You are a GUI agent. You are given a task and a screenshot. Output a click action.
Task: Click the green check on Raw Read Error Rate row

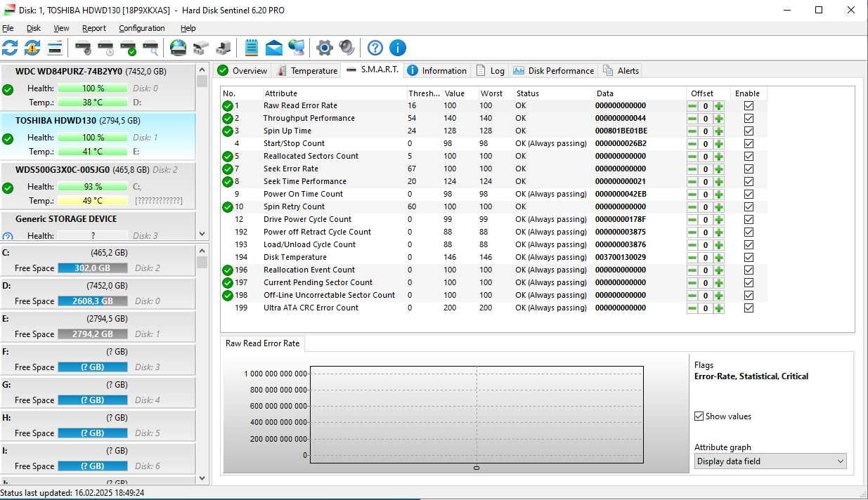[228, 105]
